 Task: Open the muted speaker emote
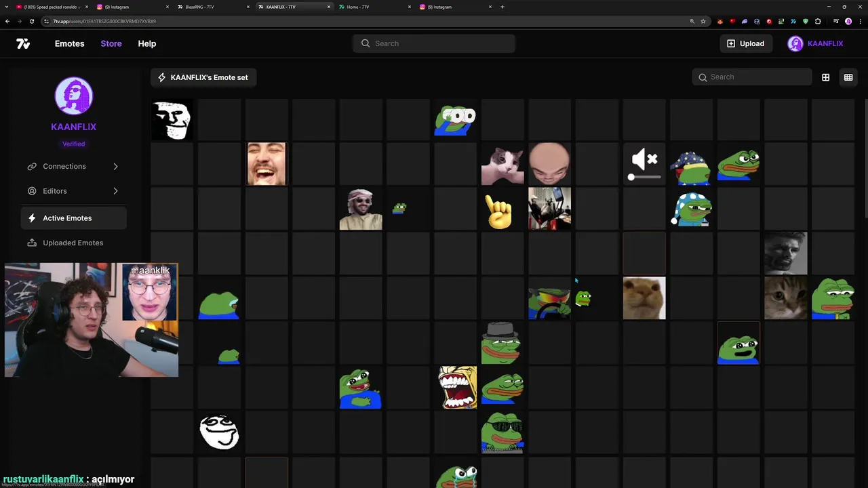point(644,165)
